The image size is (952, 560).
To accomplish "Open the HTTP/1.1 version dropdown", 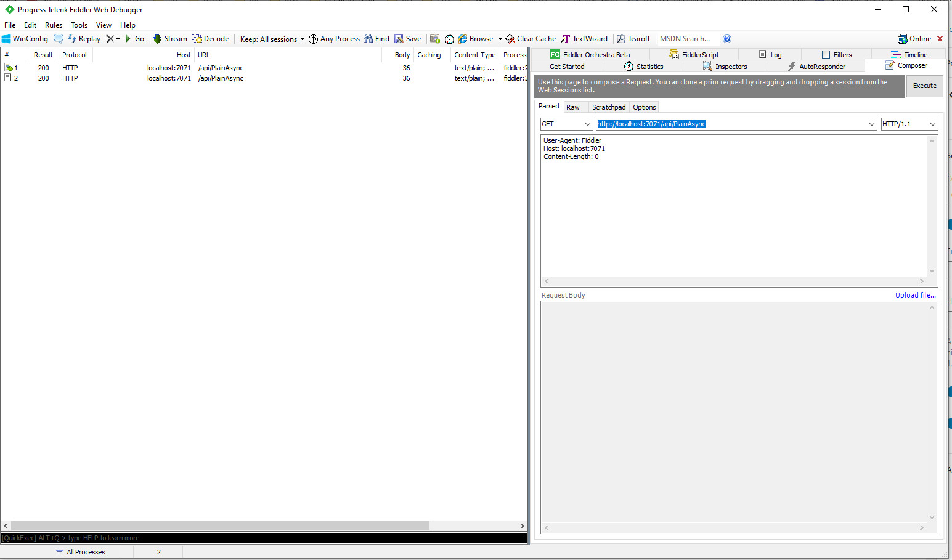I will (x=932, y=124).
